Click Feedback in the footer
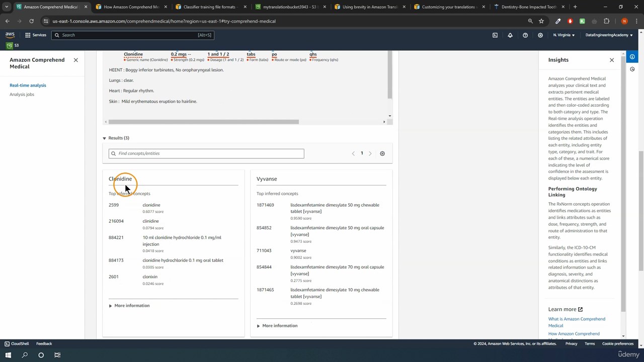 coord(44,344)
